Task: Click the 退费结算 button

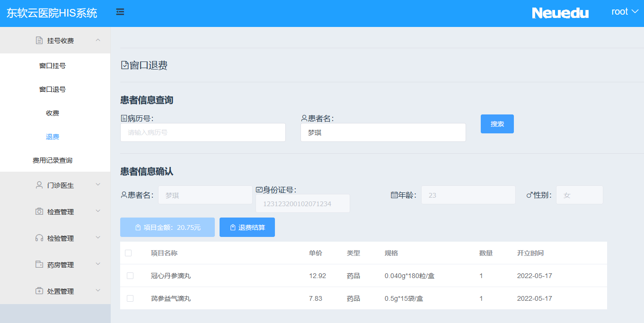Action: tap(247, 227)
